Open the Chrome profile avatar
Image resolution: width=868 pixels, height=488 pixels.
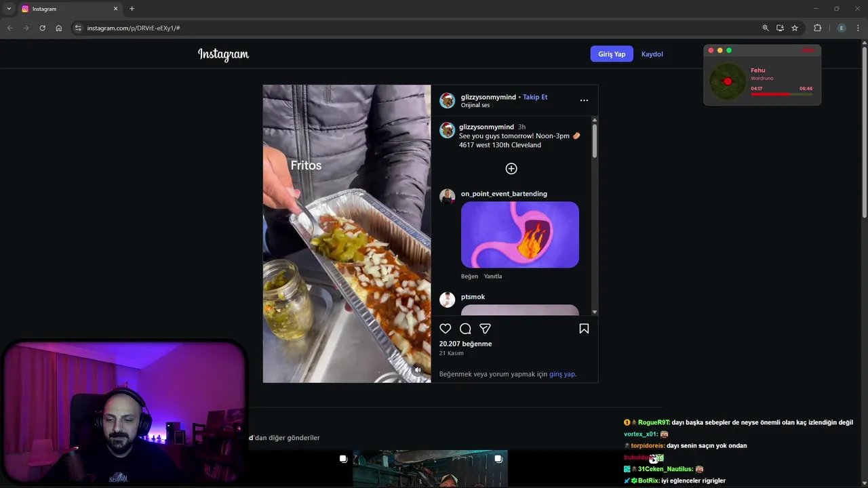[x=842, y=28]
